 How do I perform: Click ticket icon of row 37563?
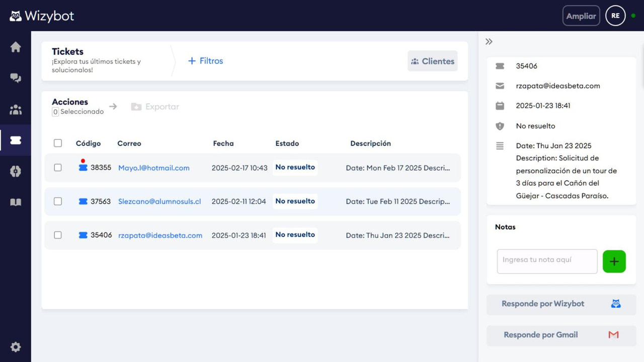[x=83, y=201]
